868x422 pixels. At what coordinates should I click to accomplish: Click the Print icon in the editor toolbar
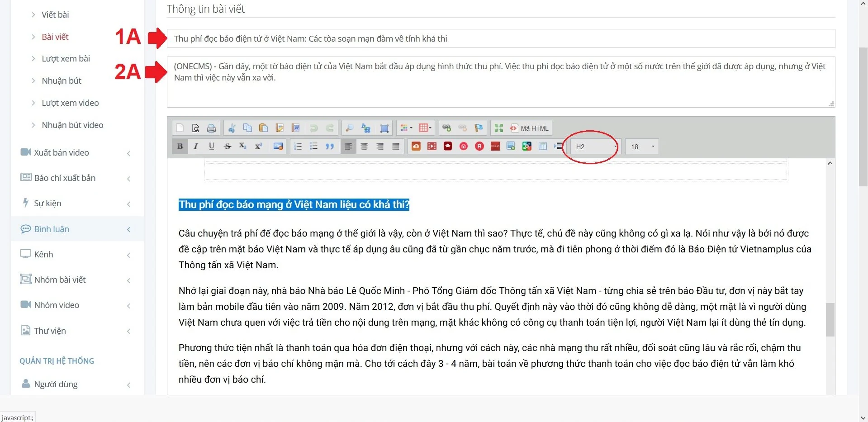pos(211,128)
